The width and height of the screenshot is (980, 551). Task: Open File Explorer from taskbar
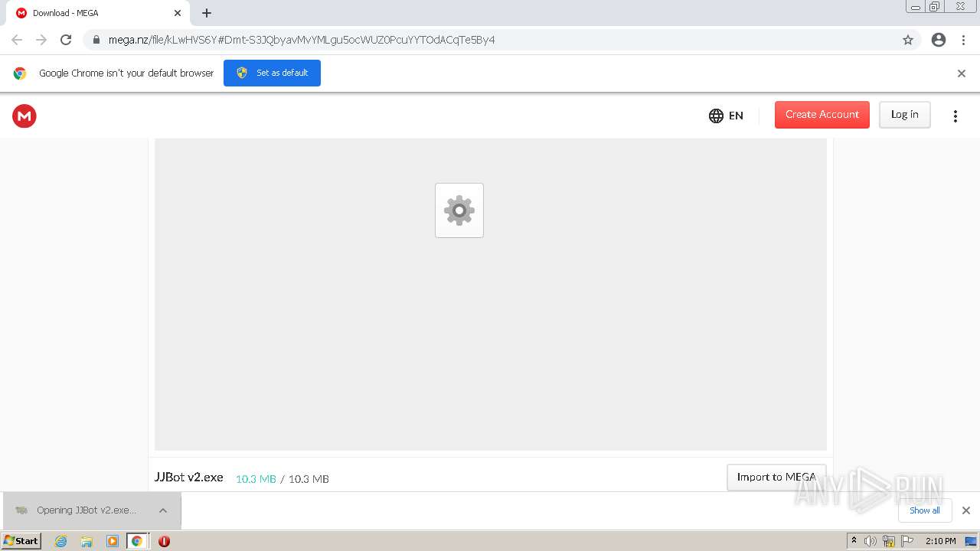click(87, 541)
